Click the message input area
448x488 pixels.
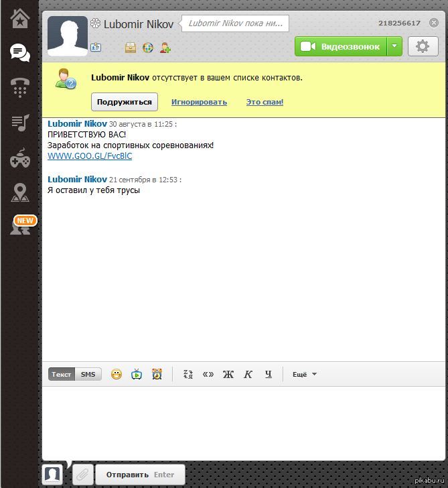pyautogui.click(x=244, y=423)
